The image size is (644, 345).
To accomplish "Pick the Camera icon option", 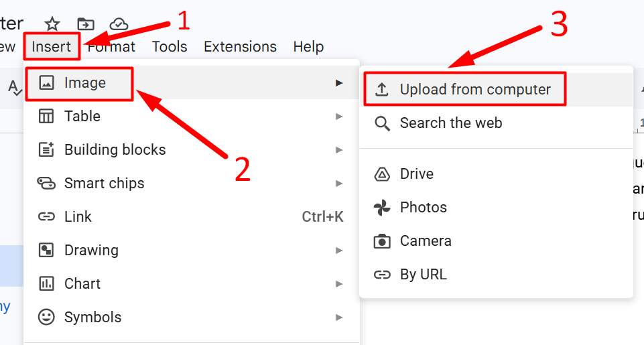I will coord(382,241).
